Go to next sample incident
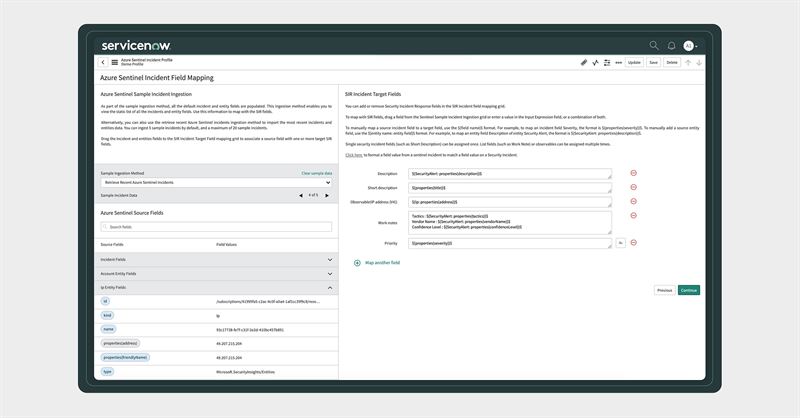The image size is (800, 418). click(329, 195)
